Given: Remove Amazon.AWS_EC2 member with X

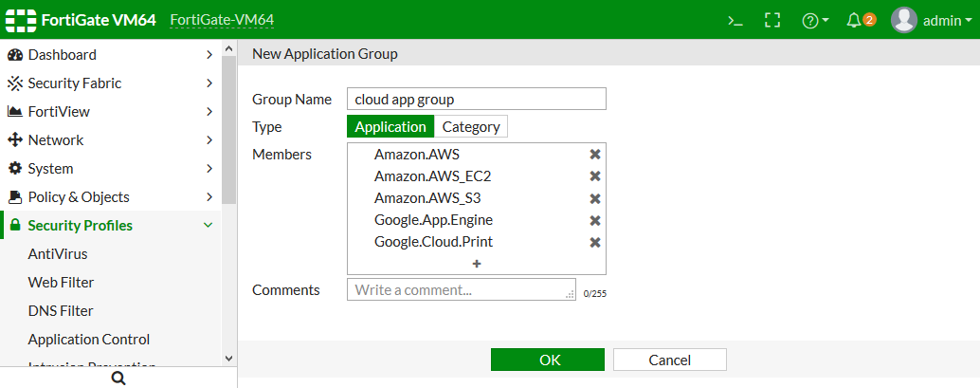Looking at the screenshot, I should click(595, 176).
